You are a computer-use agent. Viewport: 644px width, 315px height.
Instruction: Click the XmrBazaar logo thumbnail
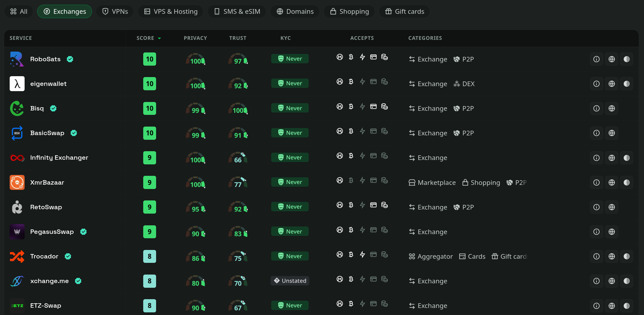[17, 182]
